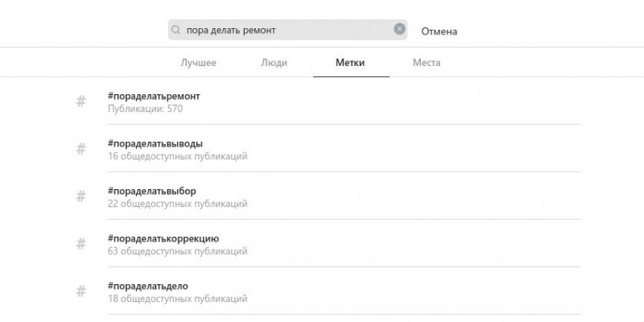
Task: Click hash icon beside #поραделатьвыводы
Action: point(81,149)
